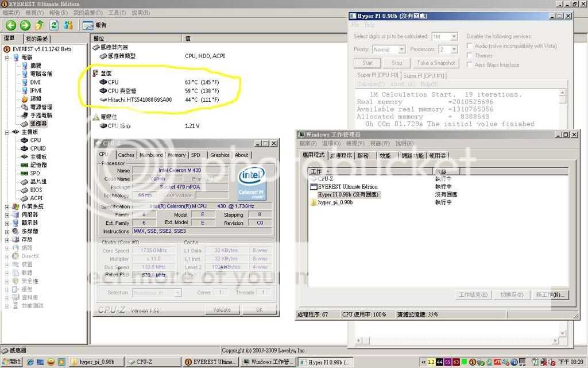The height and width of the screenshot is (368, 588).
Task: Open the Processors count dropdown
Action: 454,49
